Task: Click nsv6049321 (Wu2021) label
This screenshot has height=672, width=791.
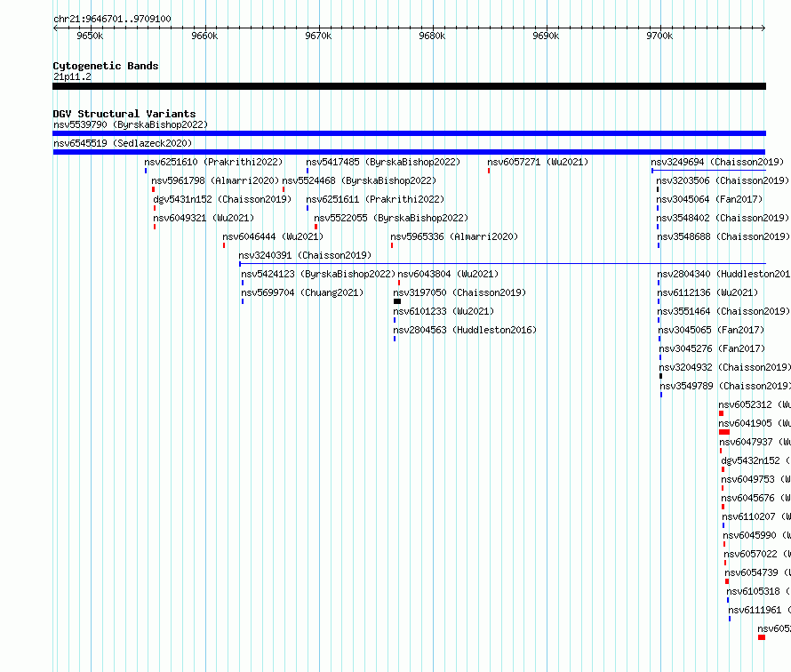Action: tap(204, 218)
